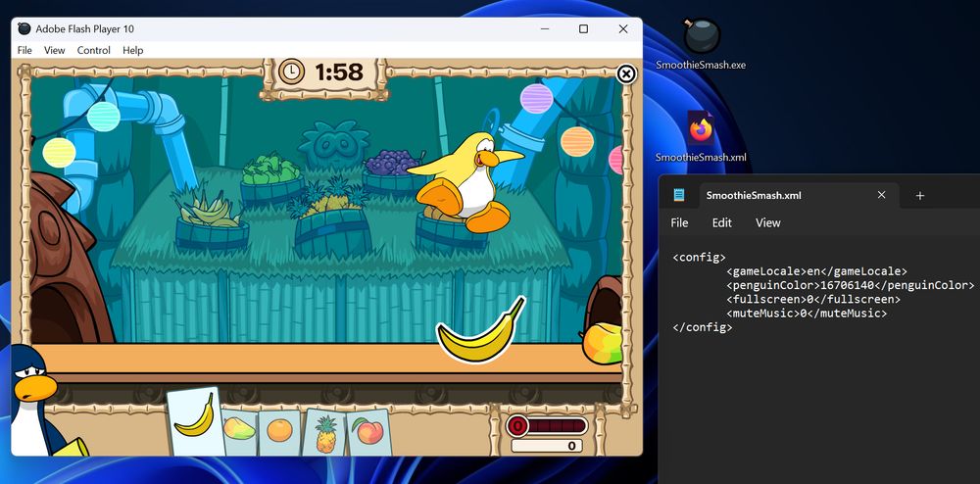Image resolution: width=980 pixels, height=484 pixels.
Task: Click the banana fruit barrel
Action: (212, 222)
